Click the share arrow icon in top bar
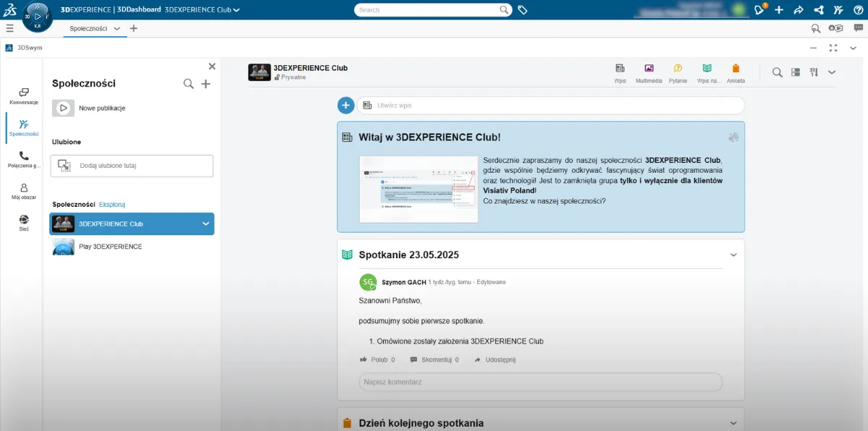Screen dimensions: 868x431 [x=799, y=10]
